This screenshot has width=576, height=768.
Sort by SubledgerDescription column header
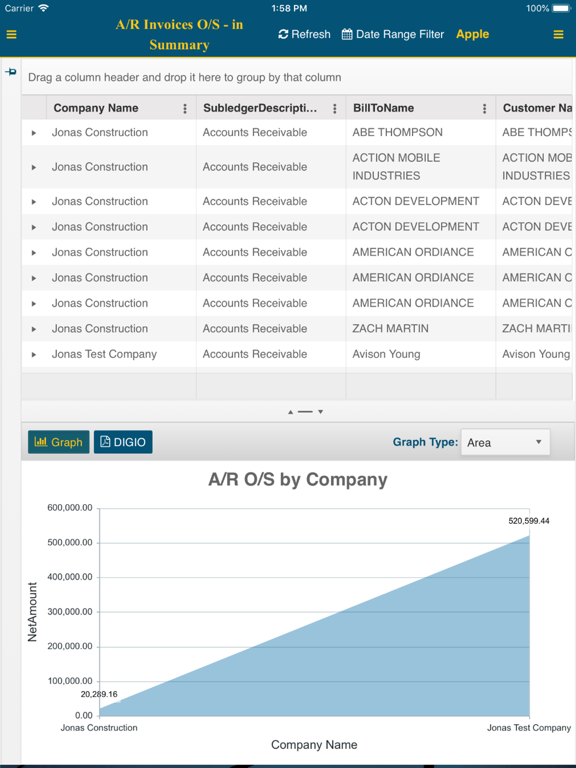click(x=260, y=108)
